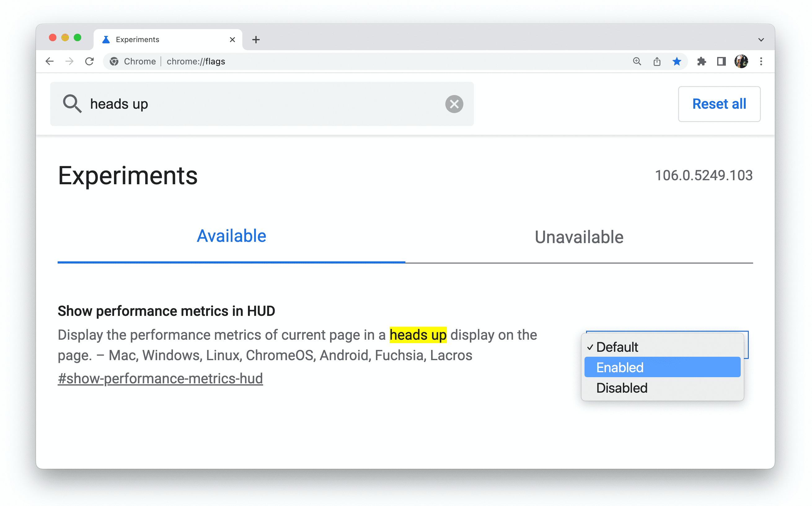Click the reload/refresh icon
812x506 pixels.
89,61
